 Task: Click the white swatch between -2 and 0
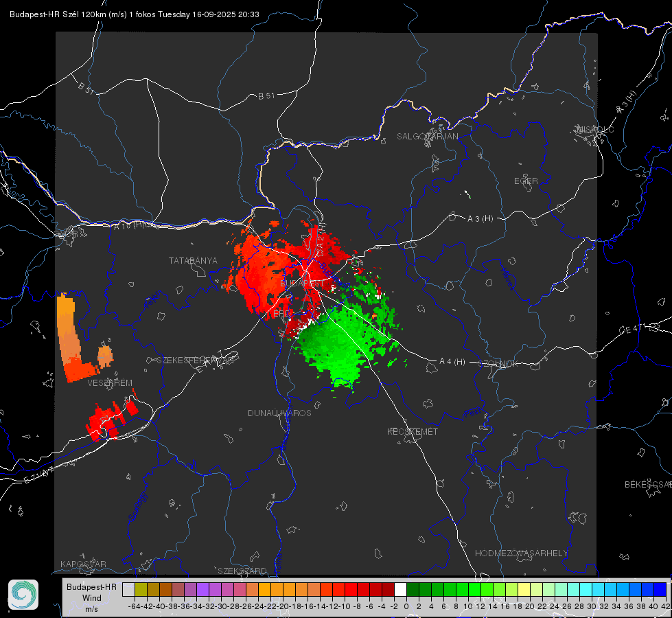[x=400, y=590]
